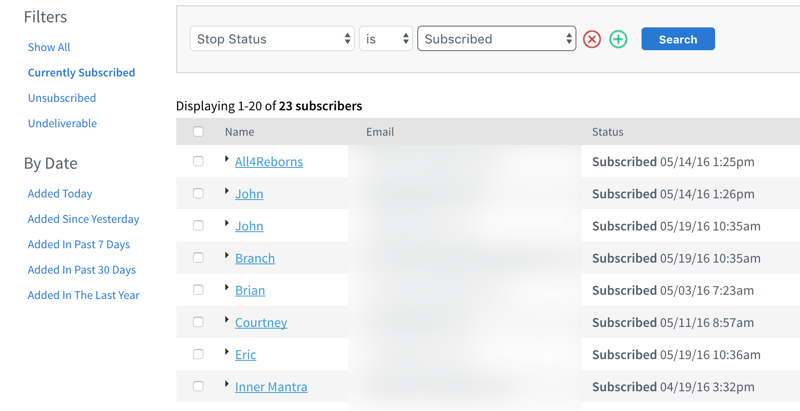Expand the Courtney row disclosure triangle

coord(227,320)
